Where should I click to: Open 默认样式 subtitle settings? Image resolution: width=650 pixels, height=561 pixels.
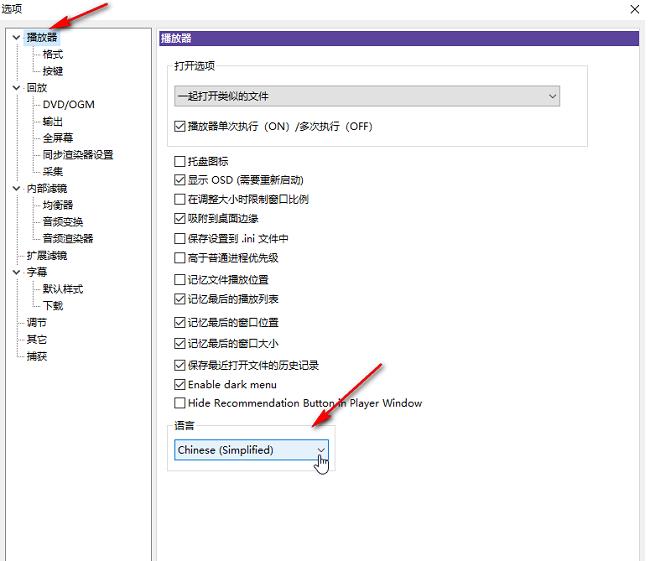(62, 289)
